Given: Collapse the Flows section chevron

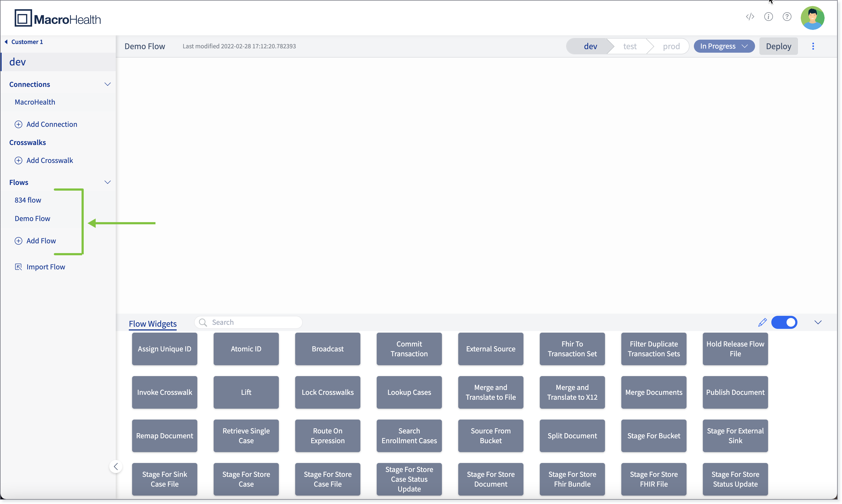Looking at the screenshot, I should pyautogui.click(x=107, y=182).
